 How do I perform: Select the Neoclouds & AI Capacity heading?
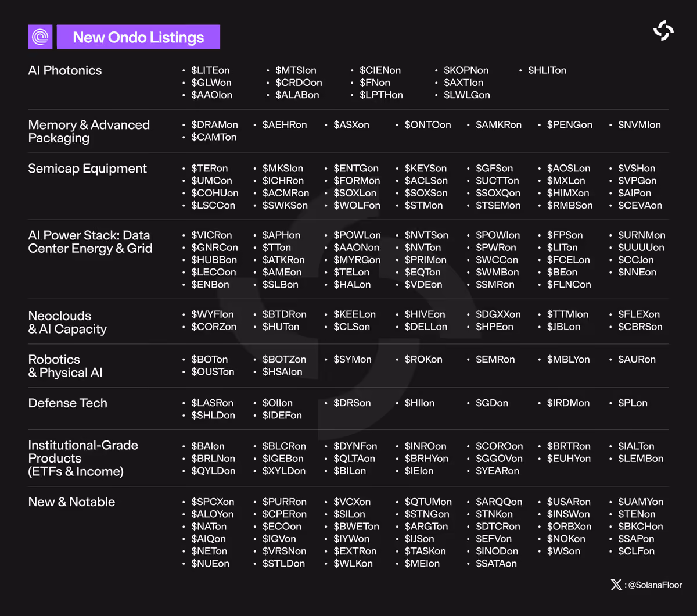point(67,323)
